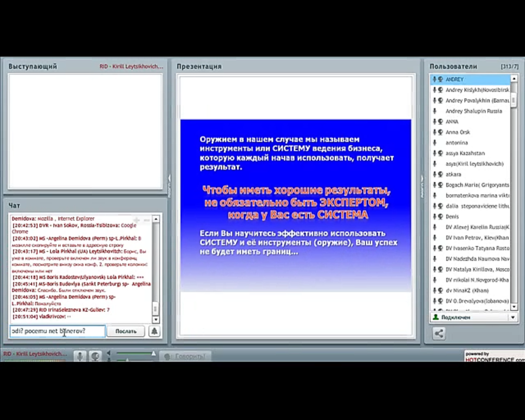Select user assya Kazahstan
This screenshot has height=420, width=525.
click(x=470, y=153)
